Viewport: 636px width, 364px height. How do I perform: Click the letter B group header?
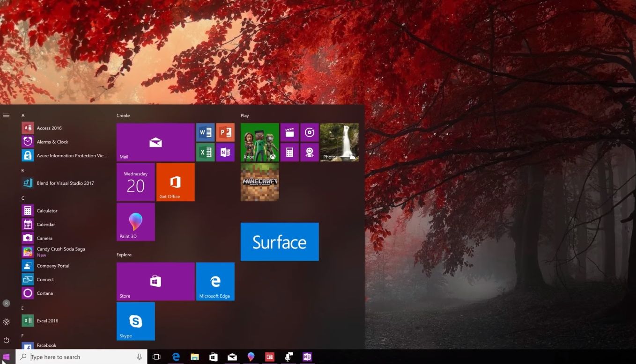[23, 170]
